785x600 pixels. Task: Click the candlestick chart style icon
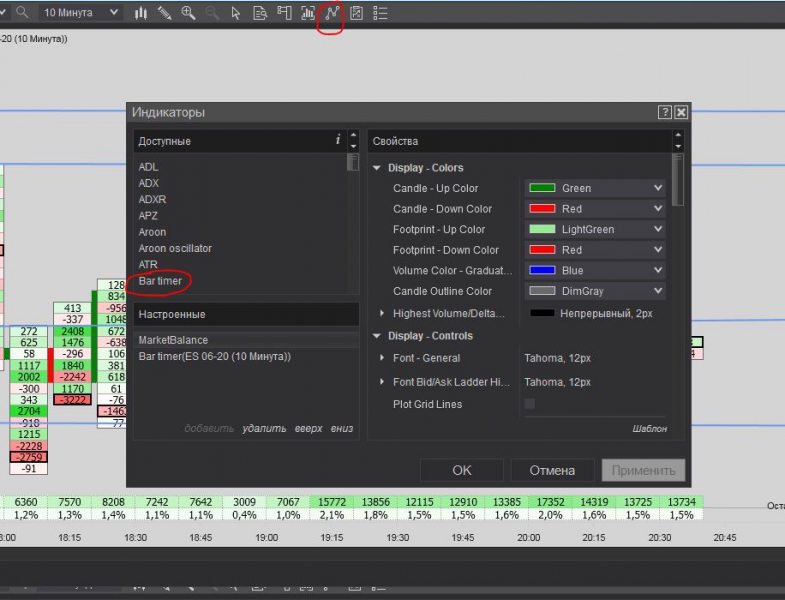pos(141,13)
